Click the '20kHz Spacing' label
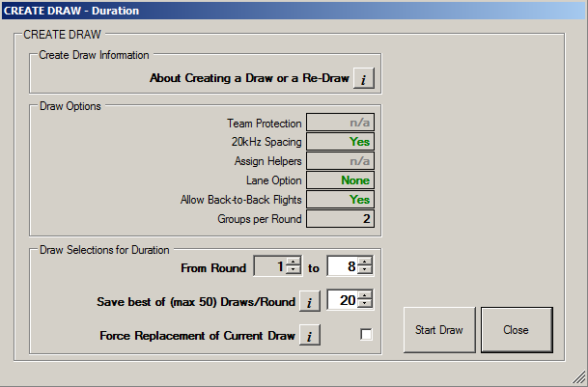Viewport: 588px width, 387px height. pyautogui.click(x=266, y=142)
